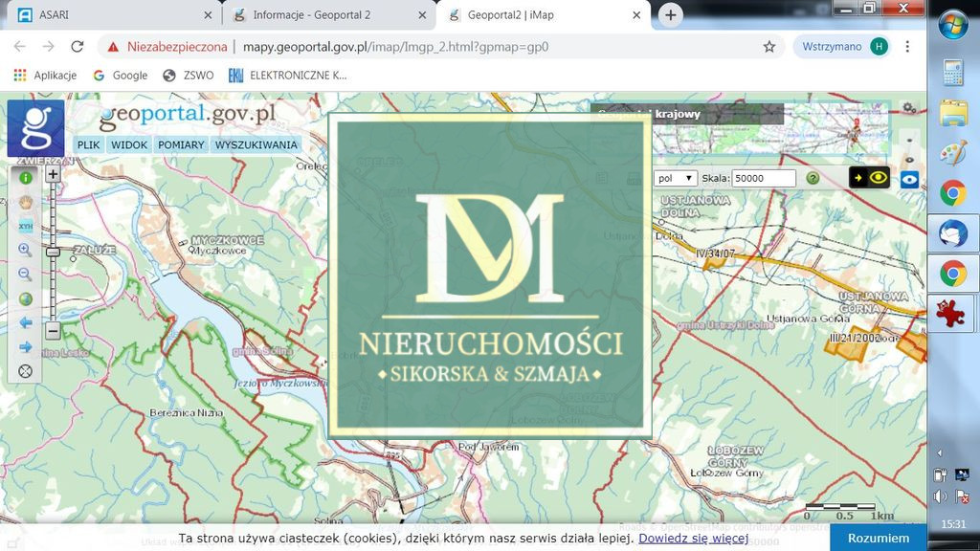Open the POMIARY menu

point(181,145)
